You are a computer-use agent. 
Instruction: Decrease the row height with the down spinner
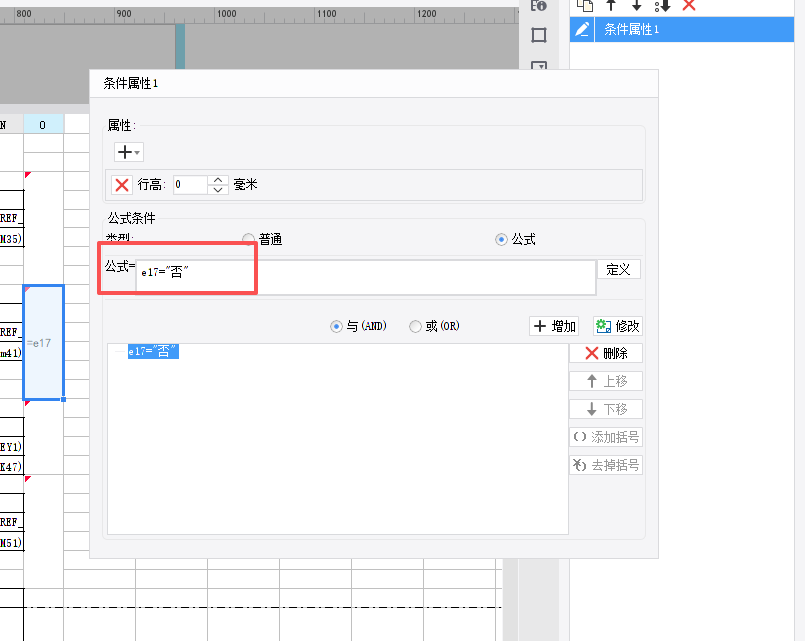pos(218,189)
